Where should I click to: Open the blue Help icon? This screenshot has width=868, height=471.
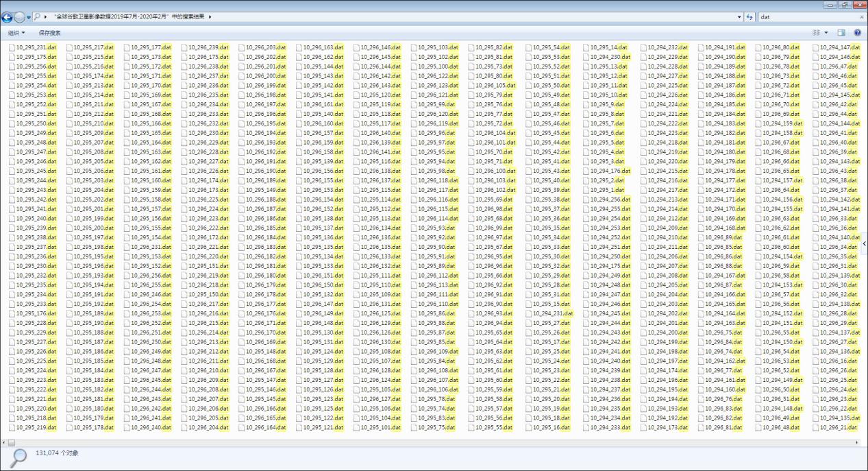856,32
